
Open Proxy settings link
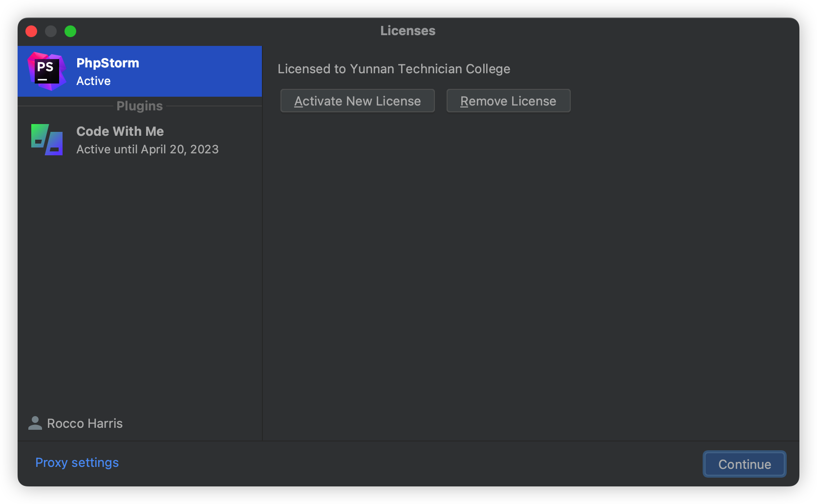click(x=77, y=462)
